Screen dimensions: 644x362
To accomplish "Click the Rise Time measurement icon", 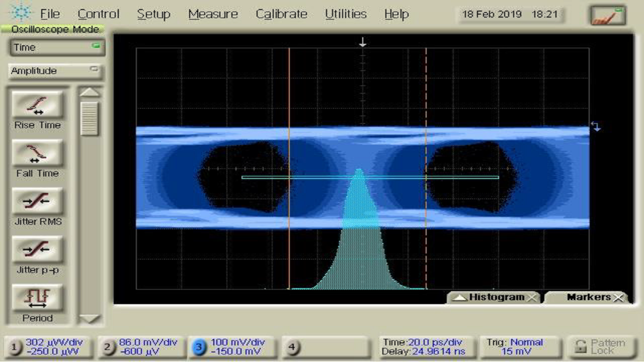I will [37, 105].
